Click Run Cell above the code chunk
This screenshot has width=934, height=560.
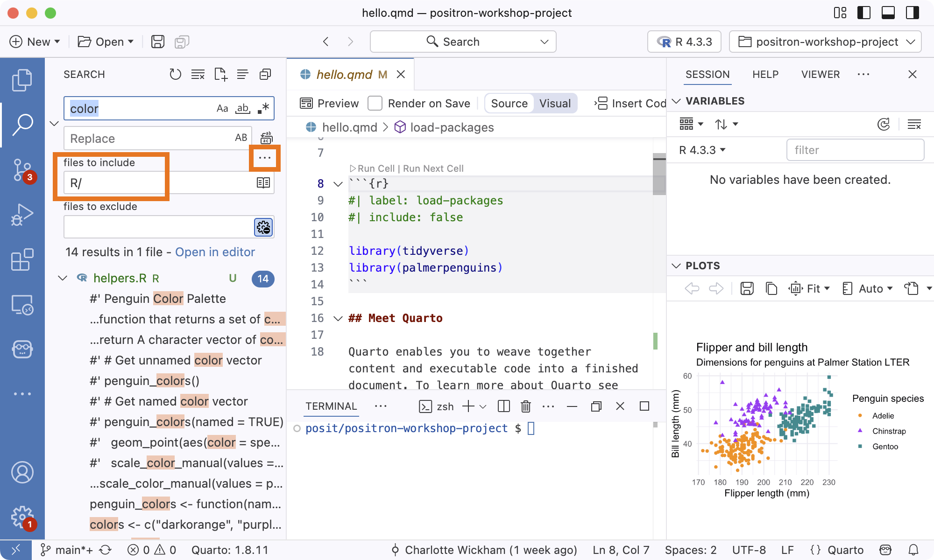(372, 168)
